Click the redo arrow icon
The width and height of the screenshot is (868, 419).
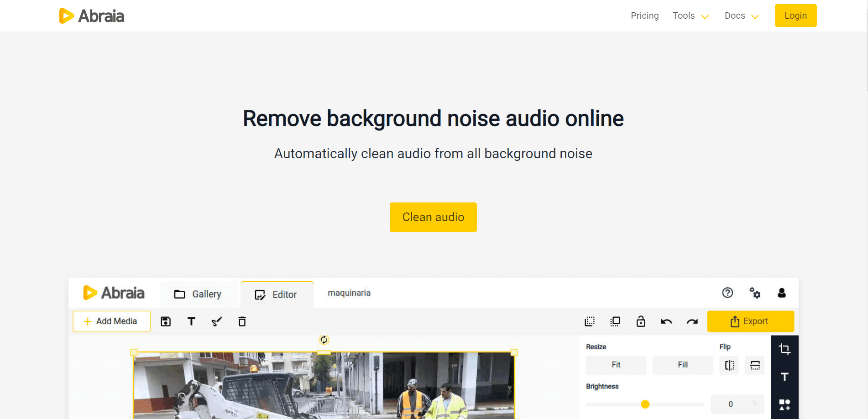(692, 321)
